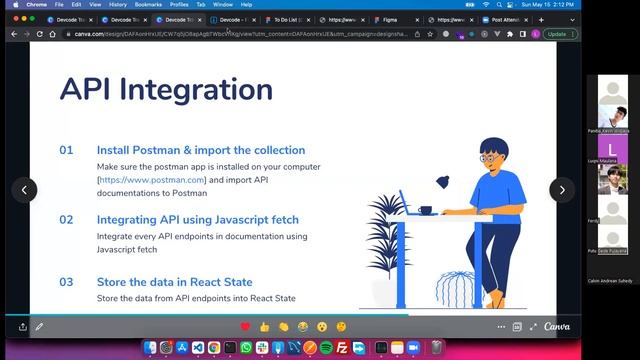Click the Canva presentation progress bar
Screen dimensions: 640x360
point(293,315)
